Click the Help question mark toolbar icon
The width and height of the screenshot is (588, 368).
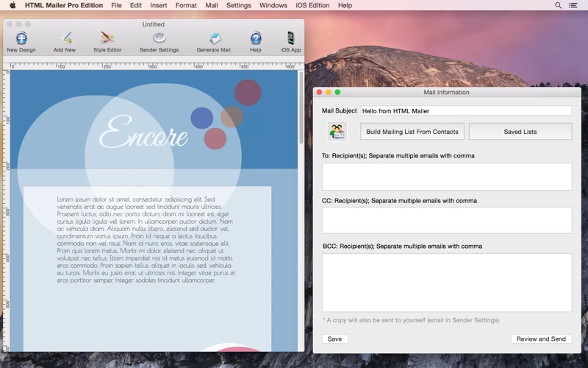[x=256, y=38]
